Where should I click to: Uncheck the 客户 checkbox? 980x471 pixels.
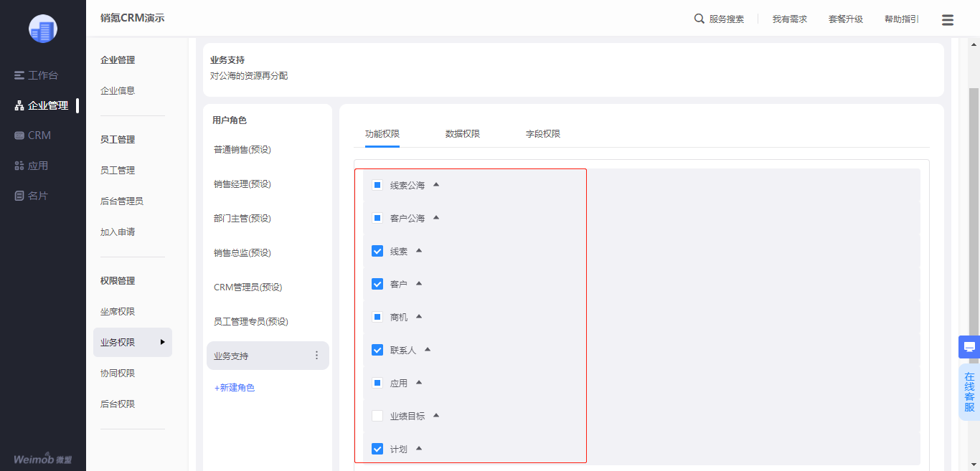coord(377,284)
